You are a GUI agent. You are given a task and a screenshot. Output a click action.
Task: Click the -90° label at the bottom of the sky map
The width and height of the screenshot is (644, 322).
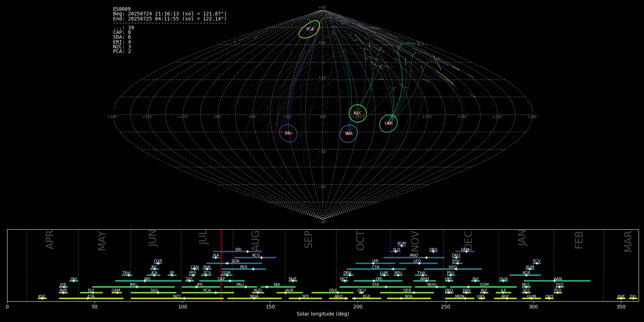tap(322, 222)
